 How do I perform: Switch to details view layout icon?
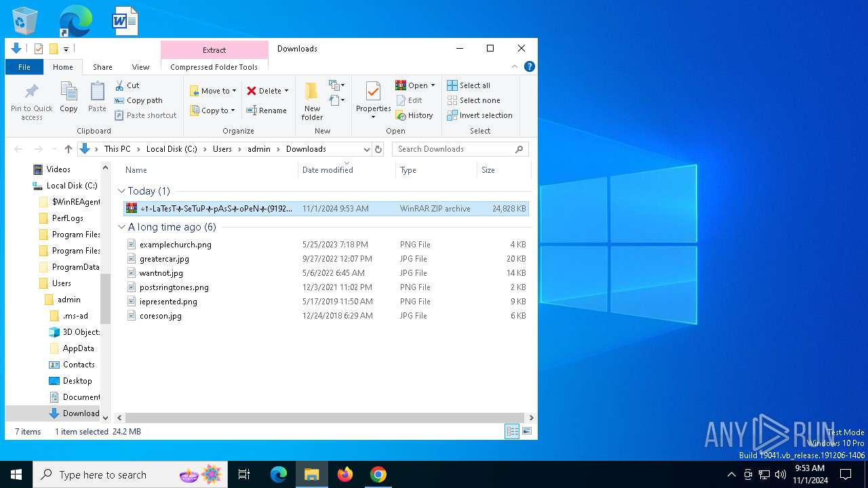[x=512, y=431]
